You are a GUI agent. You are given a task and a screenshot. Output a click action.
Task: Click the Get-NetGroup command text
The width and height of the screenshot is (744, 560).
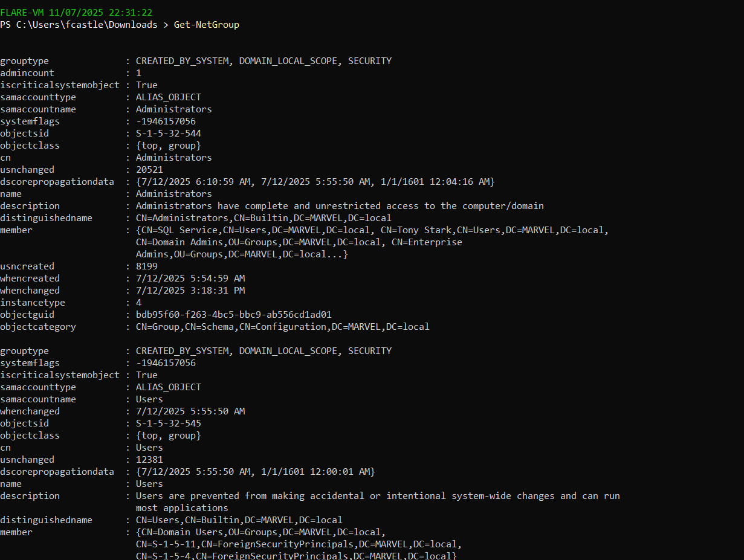207,25
